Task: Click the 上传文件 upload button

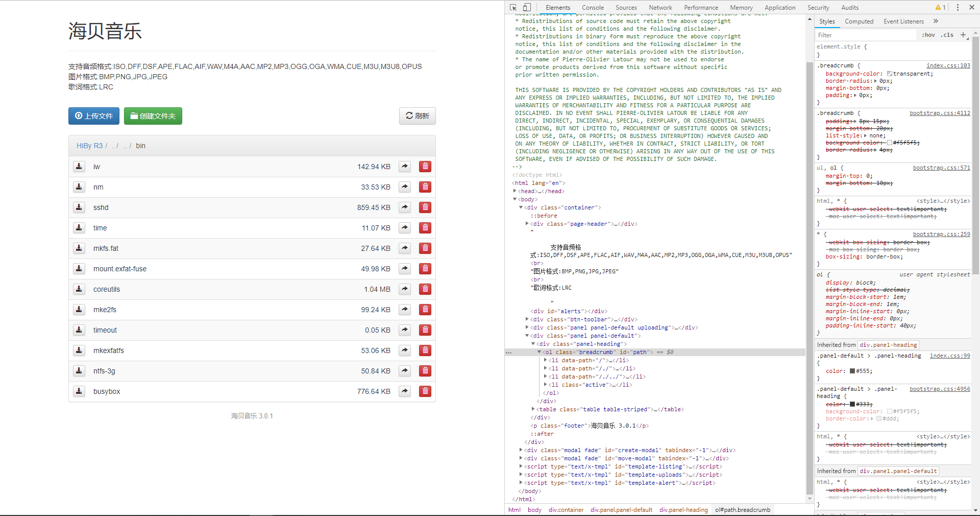Action: click(94, 116)
